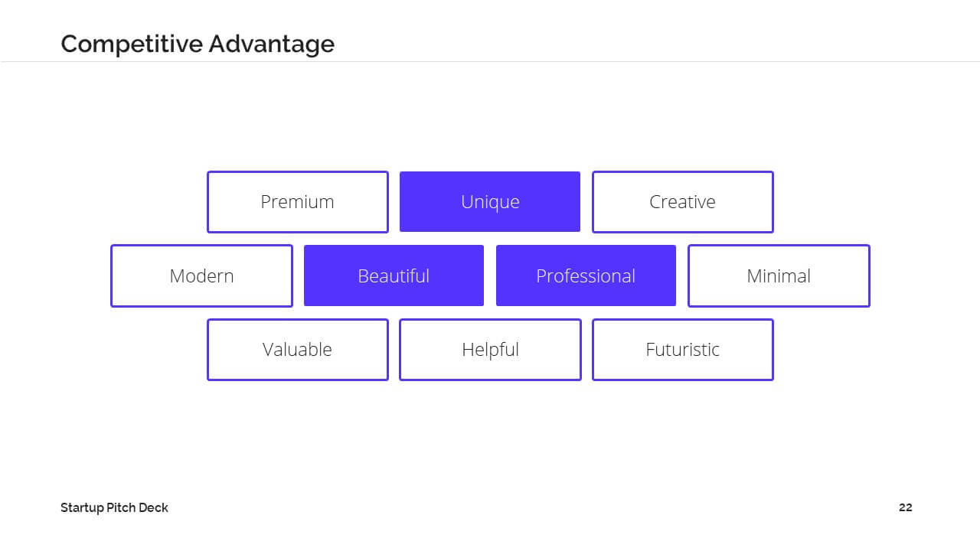Select the filled Unique box
This screenshot has height=551, width=980.
tap(490, 202)
